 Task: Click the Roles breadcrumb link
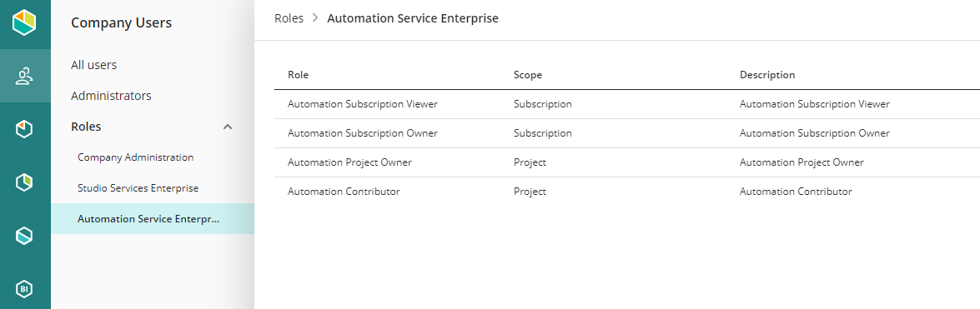click(289, 18)
